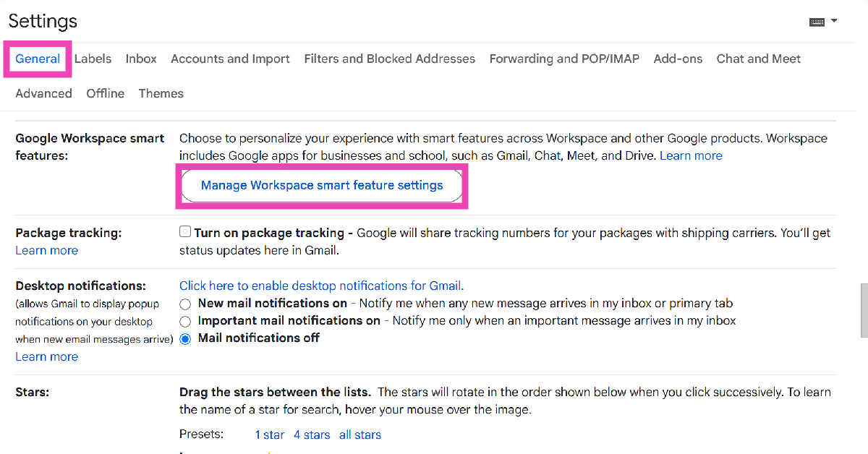
Task: Enable the package tracking checkbox
Action: coord(185,232)
